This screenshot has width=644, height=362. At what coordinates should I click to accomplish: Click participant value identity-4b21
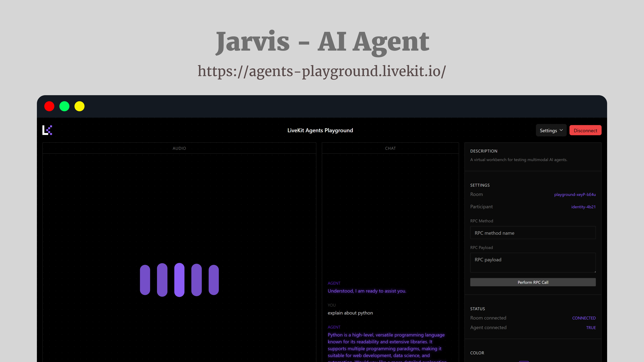click(x=583, y=207)
